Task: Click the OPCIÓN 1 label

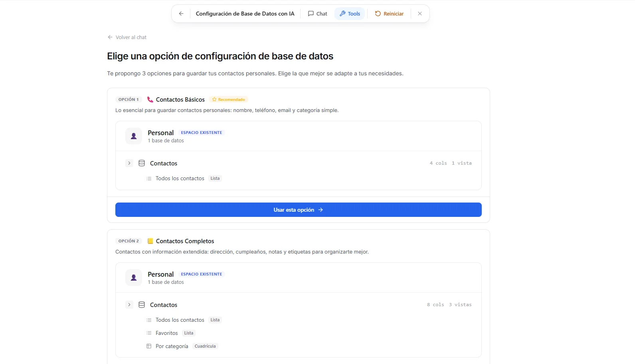Action: coord(129,99)
